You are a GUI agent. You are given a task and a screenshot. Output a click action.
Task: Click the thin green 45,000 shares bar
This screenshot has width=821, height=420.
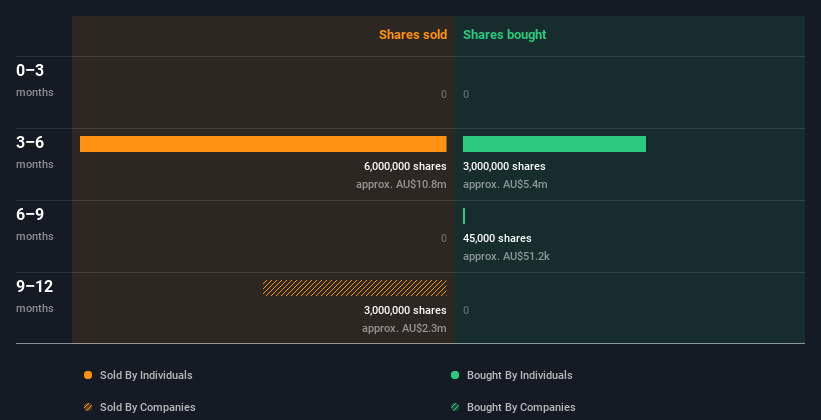click(464, 216)
